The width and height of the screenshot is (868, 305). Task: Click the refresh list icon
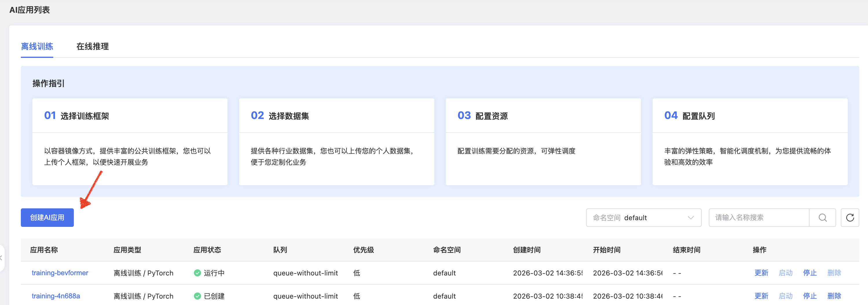click(850, 218)
